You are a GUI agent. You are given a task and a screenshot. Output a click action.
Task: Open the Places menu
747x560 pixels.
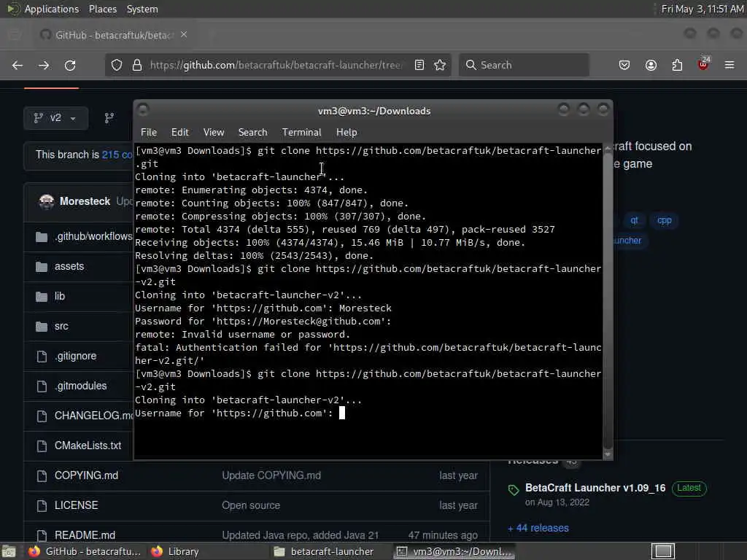click(x=102, y=9)
